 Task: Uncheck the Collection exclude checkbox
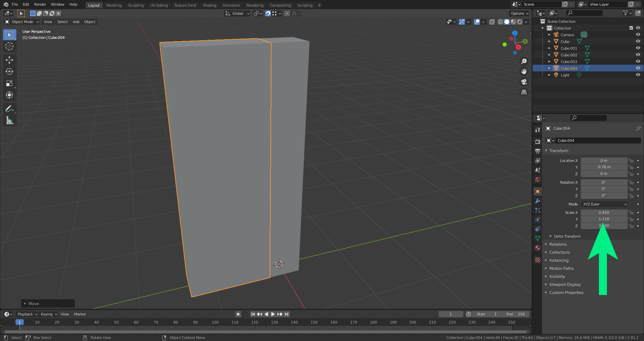pyautogui.click(x=631, y=28)
